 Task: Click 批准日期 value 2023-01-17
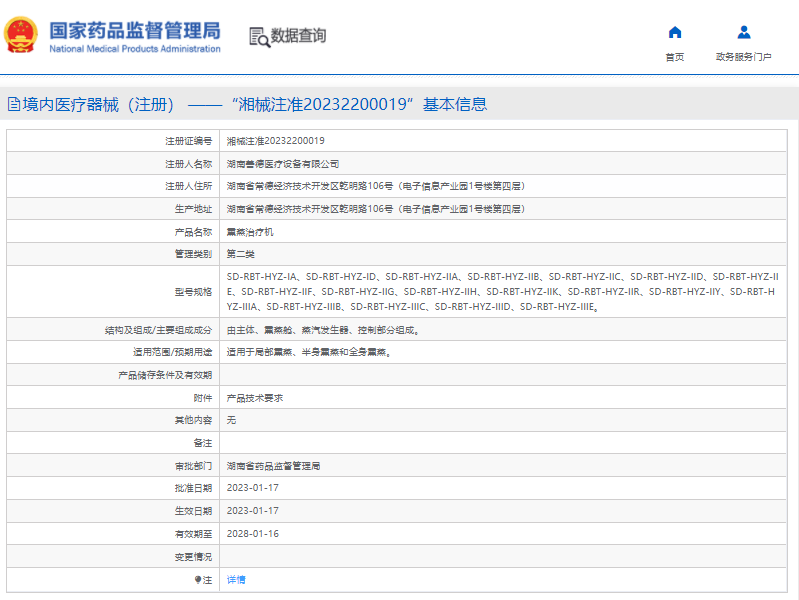click(253, 488)
